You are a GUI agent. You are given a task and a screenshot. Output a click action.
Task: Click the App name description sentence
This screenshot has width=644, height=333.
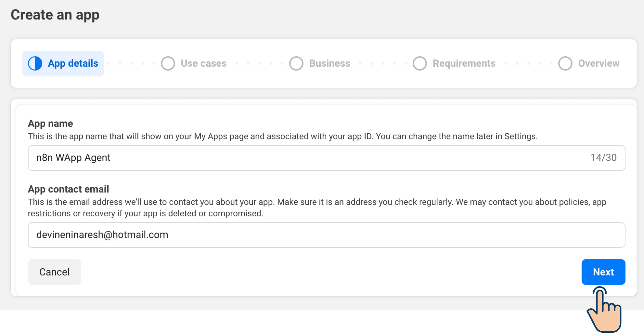(x=283, y=136)
